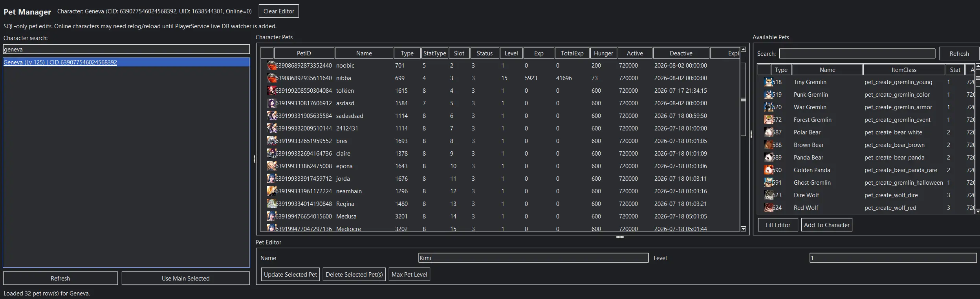Refresh the Available Pets list

tap(959, 54)
